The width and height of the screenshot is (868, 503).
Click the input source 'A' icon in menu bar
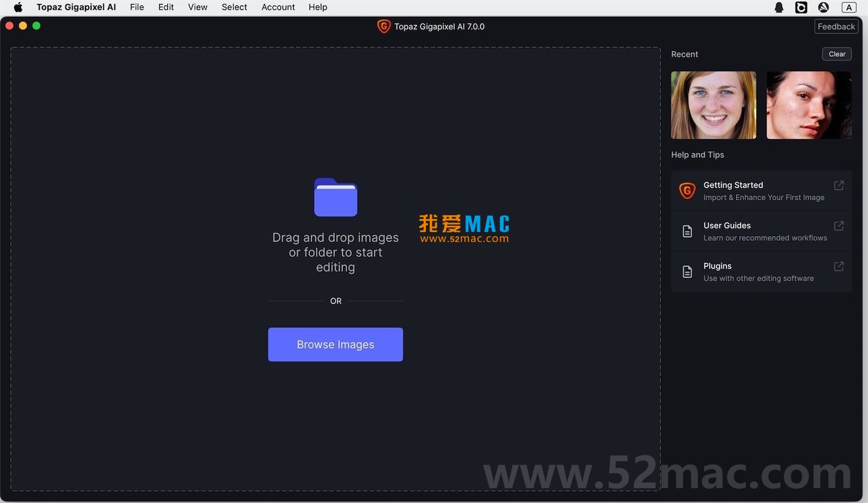pos(848,7)
